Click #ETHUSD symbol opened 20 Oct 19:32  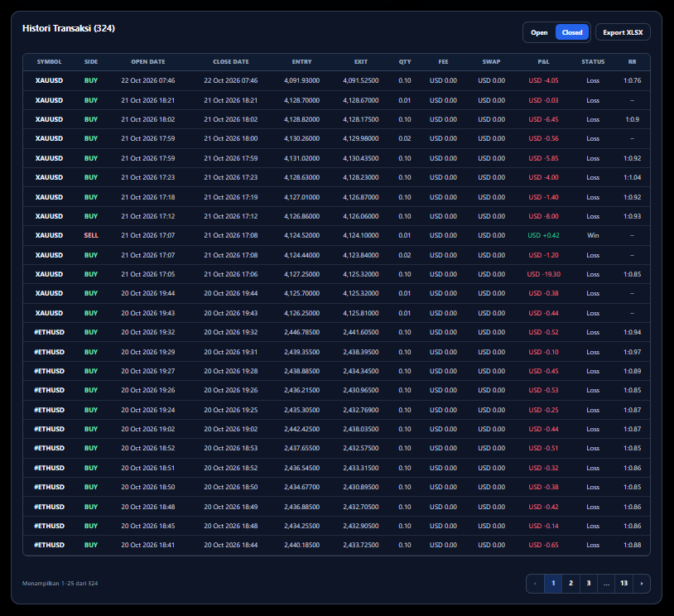click(x=49, y=332)
